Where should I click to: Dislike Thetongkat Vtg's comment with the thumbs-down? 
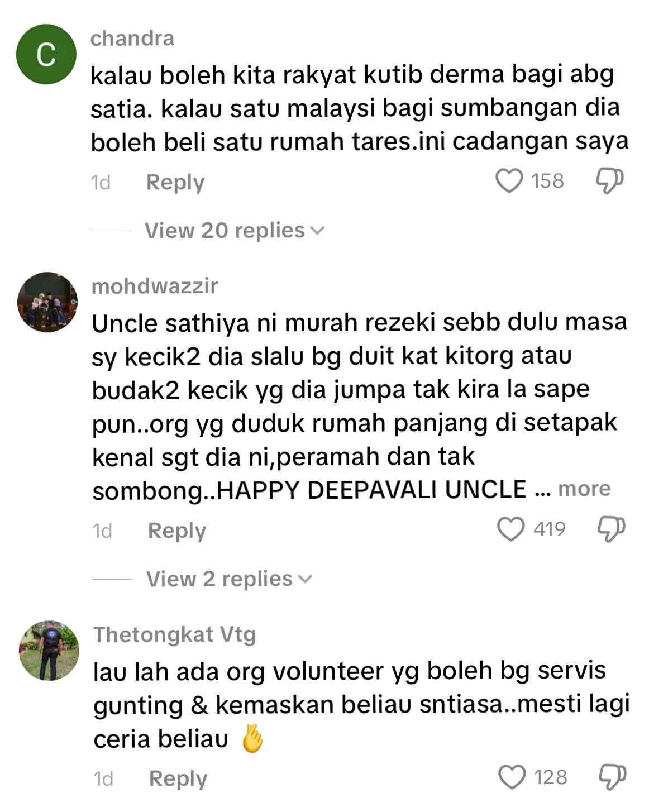612,777
